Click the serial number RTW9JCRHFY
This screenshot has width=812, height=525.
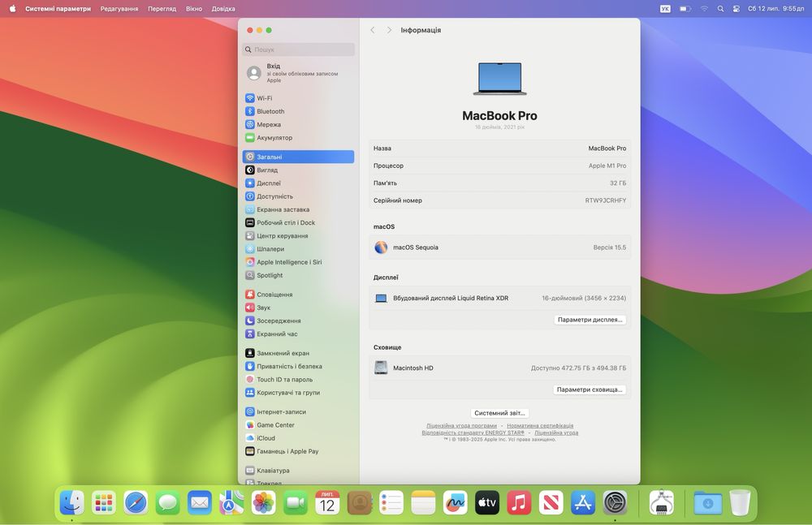[606, 200]
